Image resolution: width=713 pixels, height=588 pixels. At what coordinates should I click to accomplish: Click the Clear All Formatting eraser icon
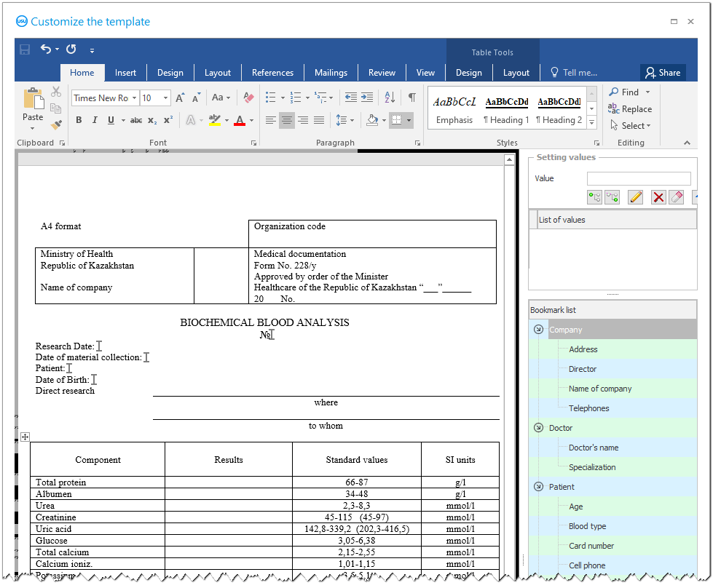click(248, 98)
